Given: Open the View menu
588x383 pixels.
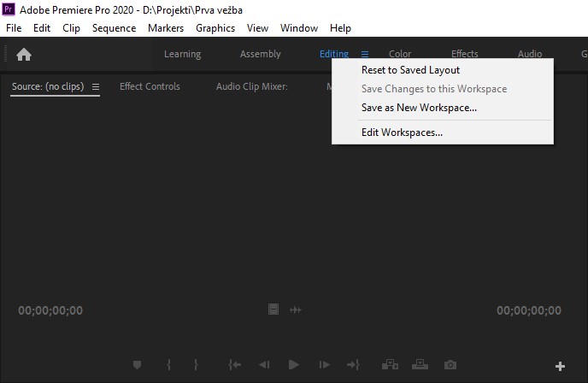Looking at the screenshot, I should coord(257,28).
